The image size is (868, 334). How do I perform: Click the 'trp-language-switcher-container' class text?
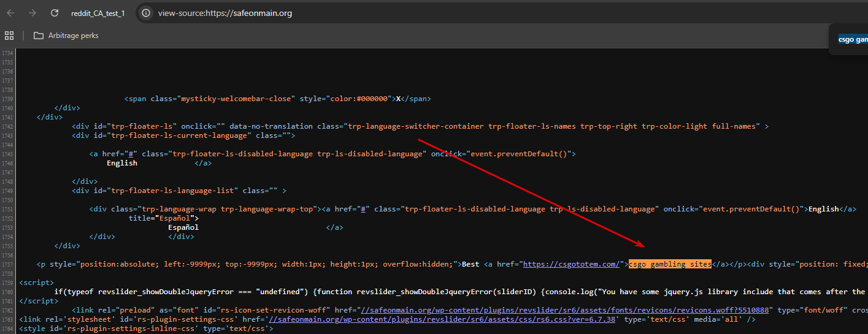[x=416, y=126]
